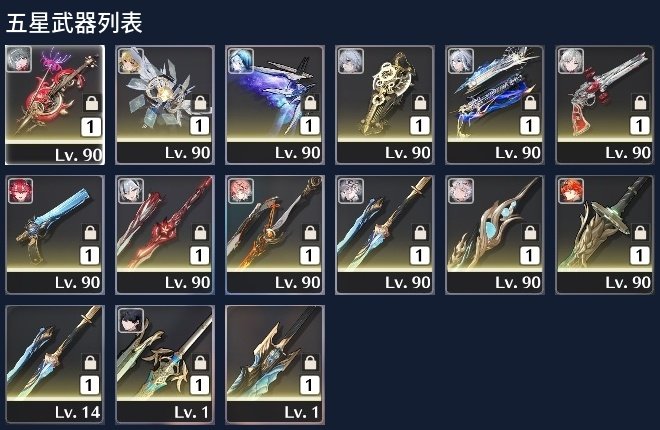Click rank 1 badge on golden gauntlet weapon
The height and width of the screenshot is (430, 660).
pyautogui.click(x=420, y=126)
